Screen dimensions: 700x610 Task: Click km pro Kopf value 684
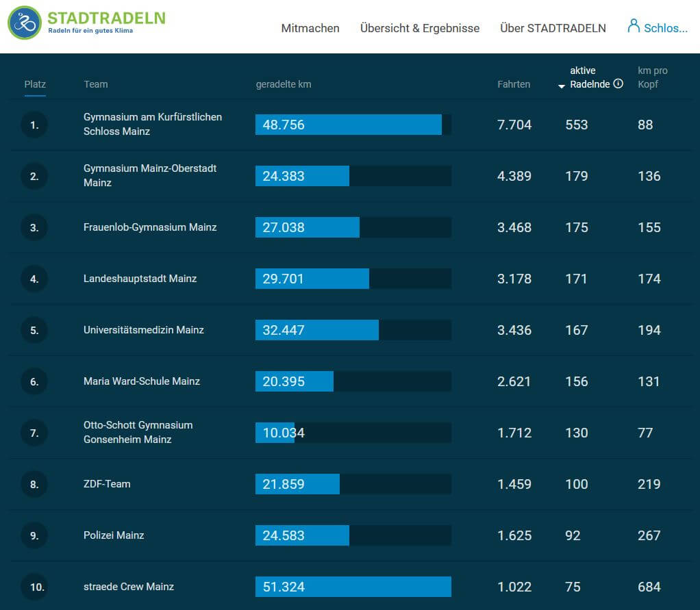649,586
